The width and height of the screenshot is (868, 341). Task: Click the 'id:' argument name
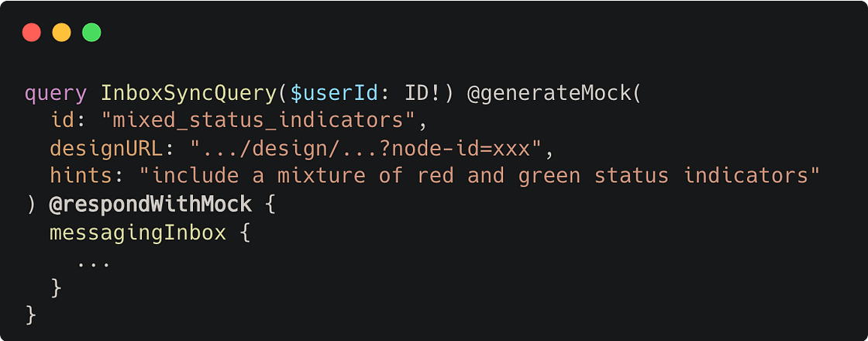[x=65, y=121]
